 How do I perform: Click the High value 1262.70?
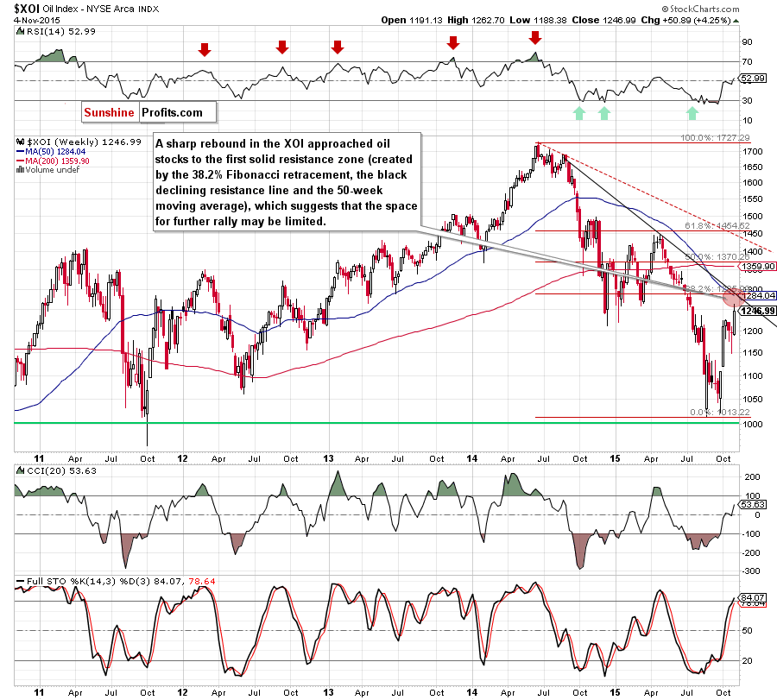[x=488, y=21]
